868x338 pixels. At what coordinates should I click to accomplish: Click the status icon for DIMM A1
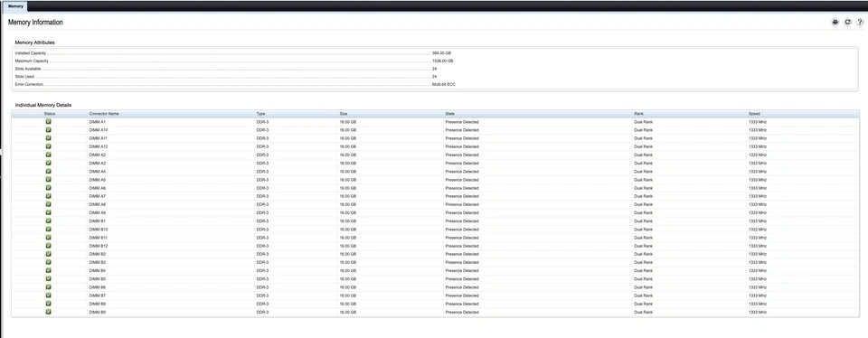point(49,121)
